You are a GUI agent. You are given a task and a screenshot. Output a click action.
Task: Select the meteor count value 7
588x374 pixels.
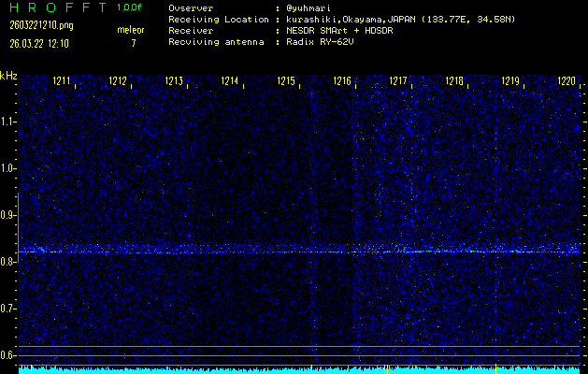(x=134, y=43)
